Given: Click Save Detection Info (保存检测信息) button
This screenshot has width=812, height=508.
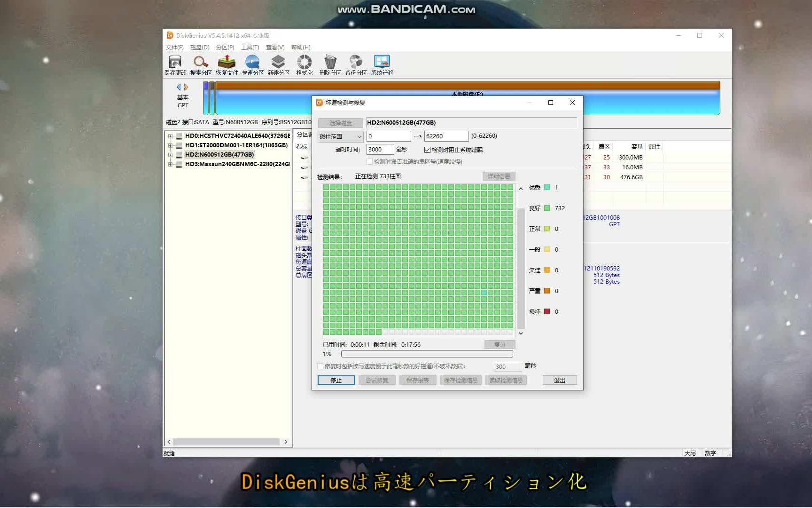Looking at the screenshot, I should coord(461,380).
